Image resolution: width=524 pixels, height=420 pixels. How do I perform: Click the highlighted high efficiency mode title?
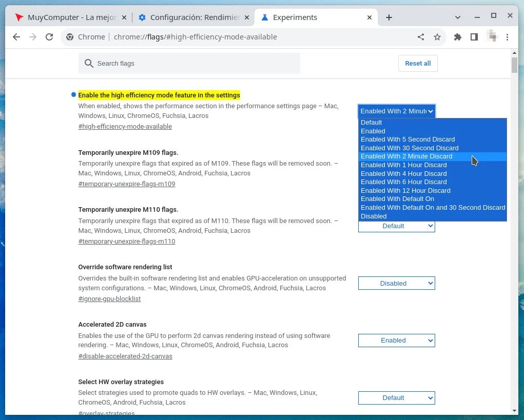pyautogui.click(x=159, y=95)
